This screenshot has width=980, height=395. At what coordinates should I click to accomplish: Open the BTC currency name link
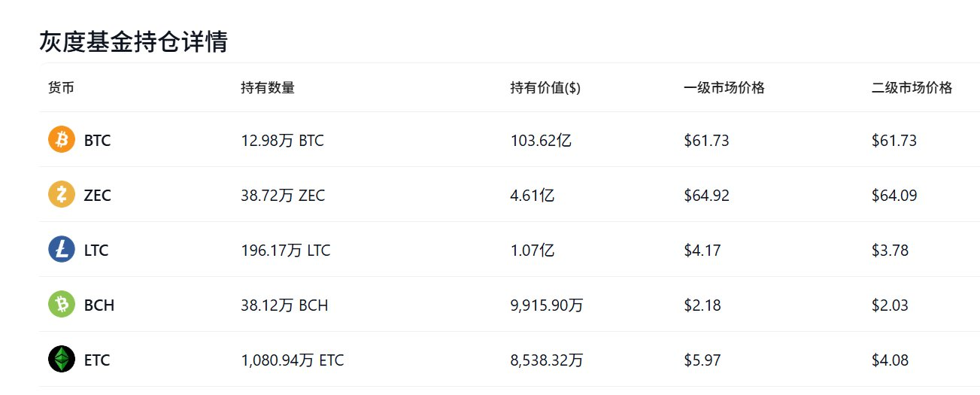[x=97, y=141]
